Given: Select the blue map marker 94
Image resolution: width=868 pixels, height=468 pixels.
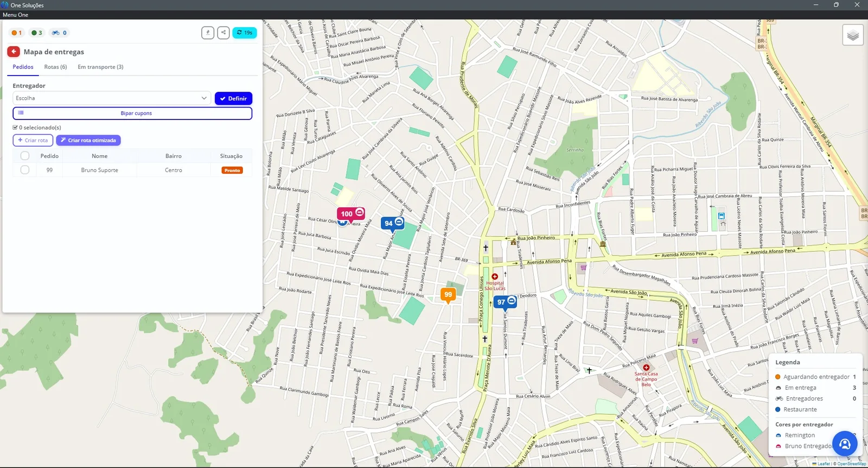Looking at the screenshot, I should pyautogui.click(x=393, y=224).
